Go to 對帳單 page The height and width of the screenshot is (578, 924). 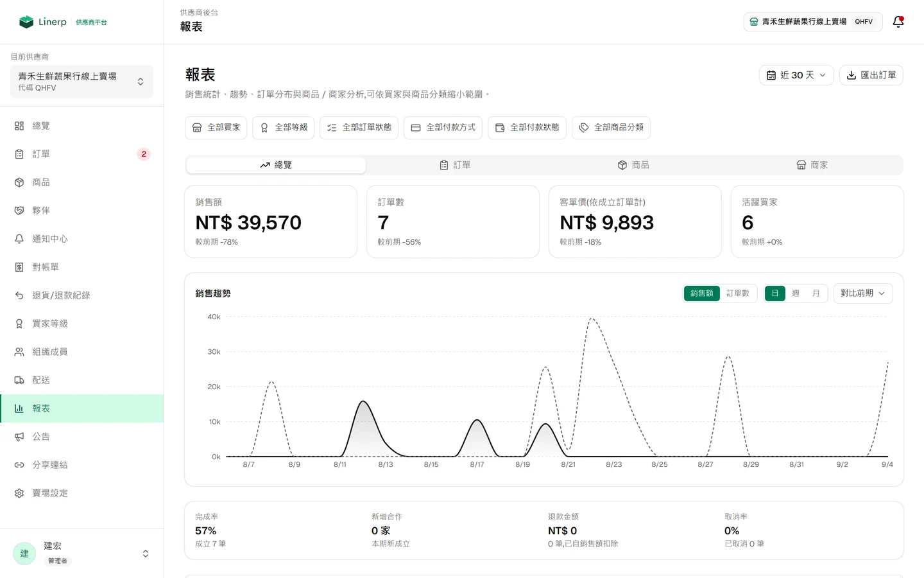81,267
